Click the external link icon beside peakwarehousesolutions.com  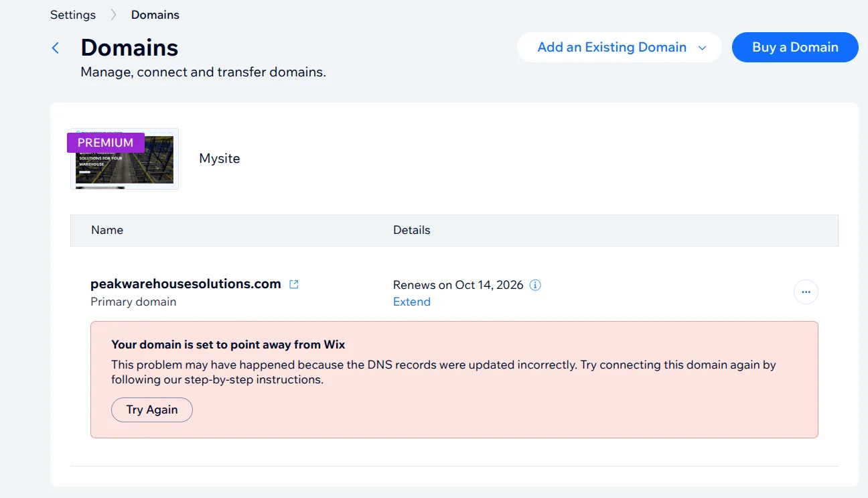[x=293, y=284]
